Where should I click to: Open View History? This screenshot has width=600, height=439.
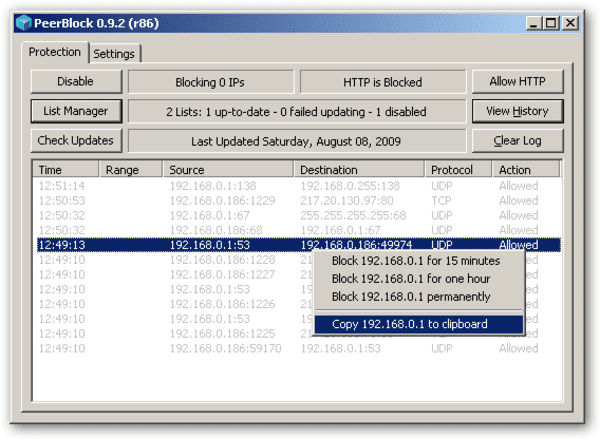coord(517,111)
